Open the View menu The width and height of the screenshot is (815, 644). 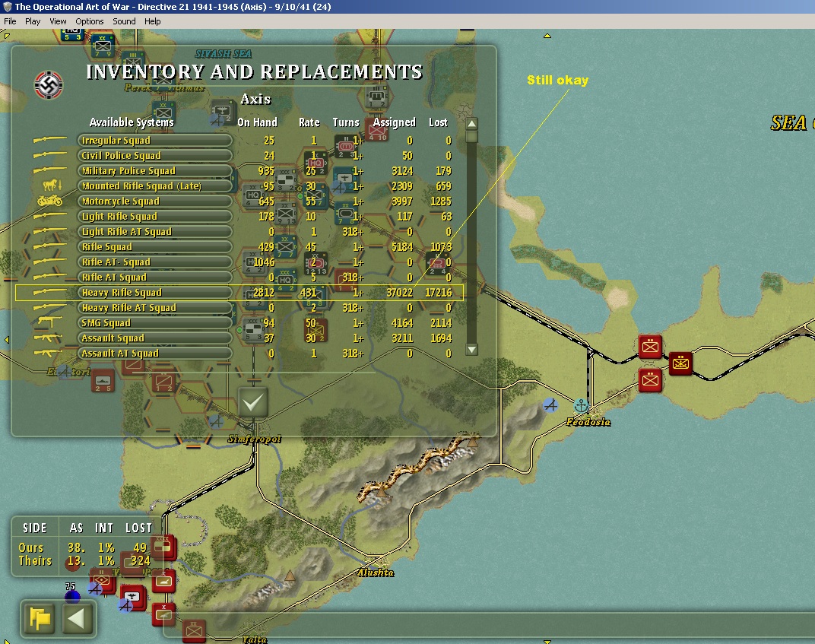point(58,21)
